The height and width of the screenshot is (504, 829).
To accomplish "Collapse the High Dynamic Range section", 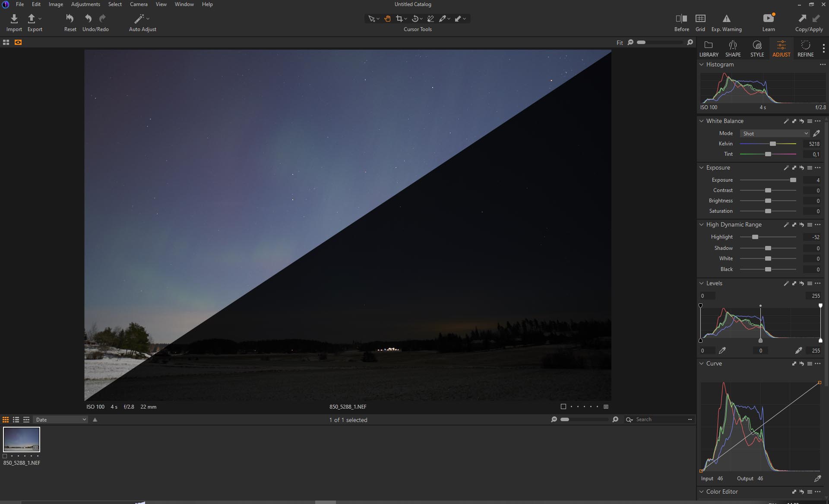I will pyautogui.click(x=701, y=224).
